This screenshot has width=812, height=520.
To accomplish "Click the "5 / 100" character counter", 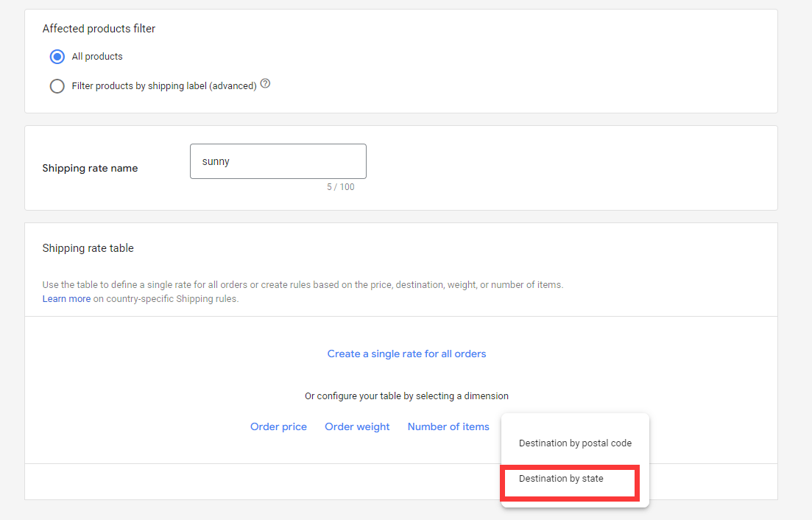I will tap(342, 186).
